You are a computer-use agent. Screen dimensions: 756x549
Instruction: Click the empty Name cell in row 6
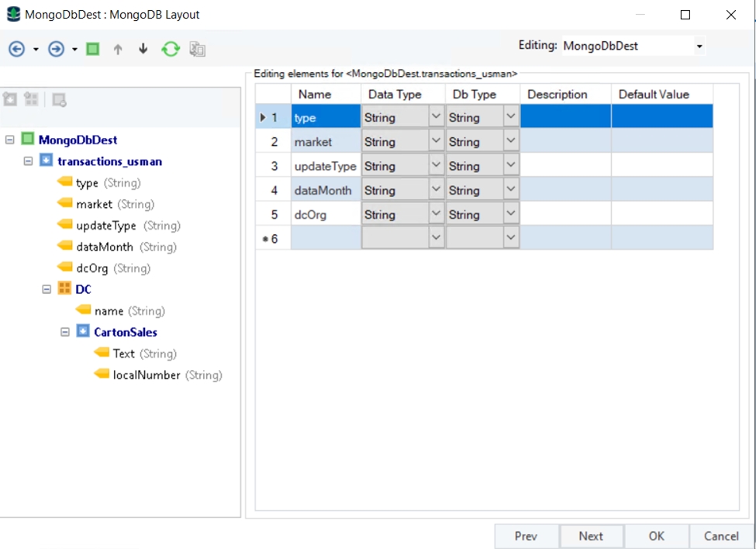326,238
